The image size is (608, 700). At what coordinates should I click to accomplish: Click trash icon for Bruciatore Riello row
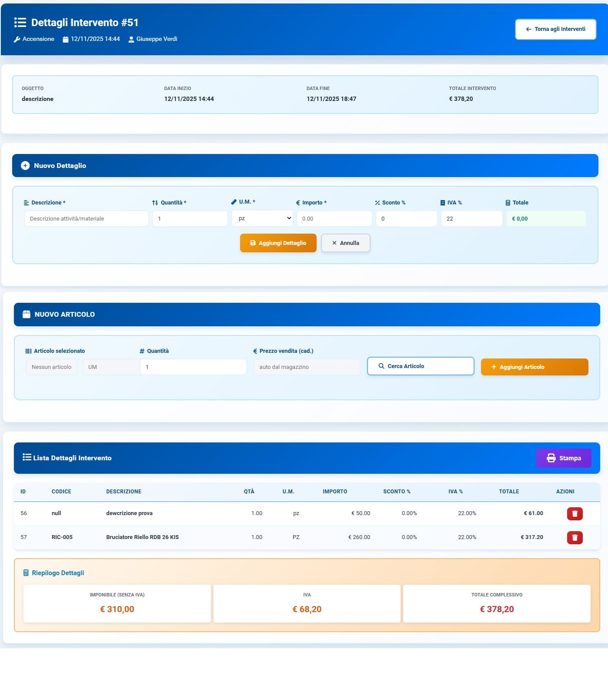[x=574, y=537]
